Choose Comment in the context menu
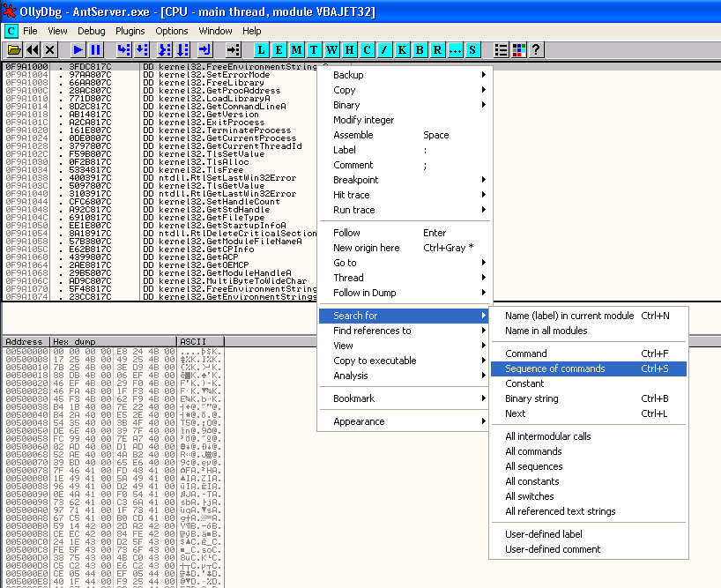This screenshot has height=588, width=721. pyautogui.click(x=405, y=165)
